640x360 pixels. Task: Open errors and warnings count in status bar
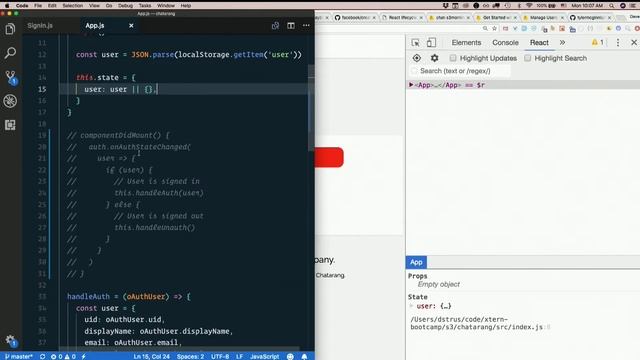(63, 356)
